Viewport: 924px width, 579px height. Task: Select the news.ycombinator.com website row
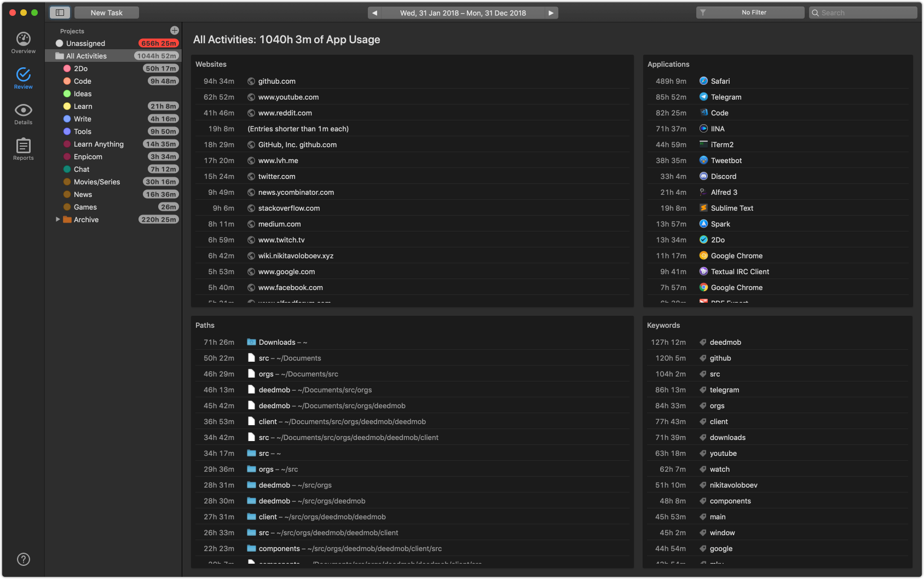click(x=412, y=192)
